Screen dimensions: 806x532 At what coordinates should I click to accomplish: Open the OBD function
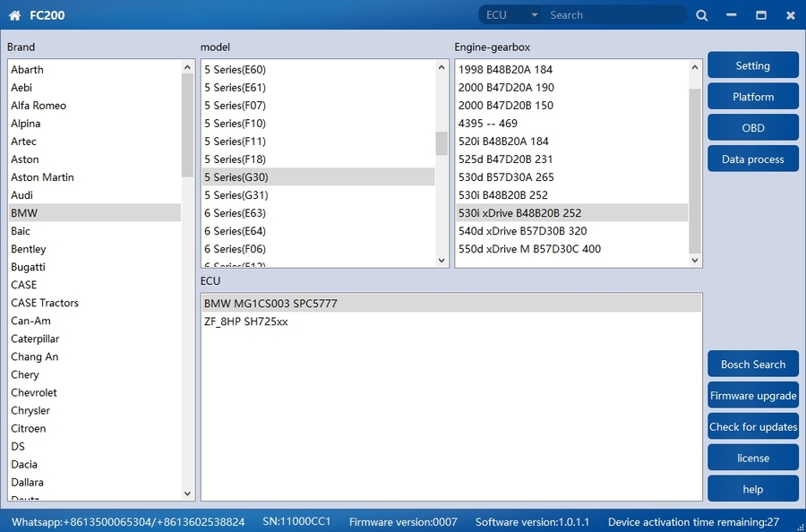pos(752,128)
